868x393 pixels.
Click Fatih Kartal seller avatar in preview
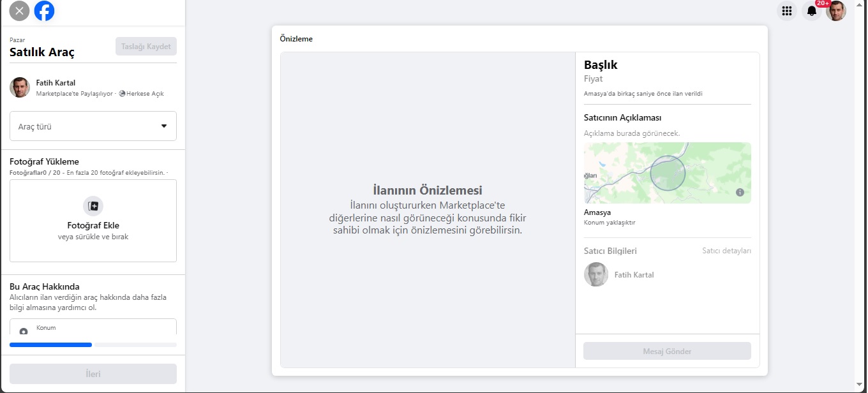596,274
